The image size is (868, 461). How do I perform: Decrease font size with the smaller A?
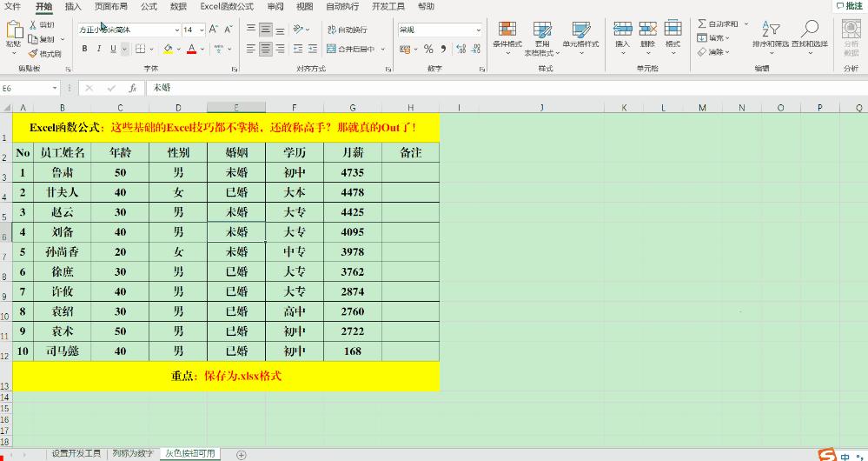pos(228,30)
